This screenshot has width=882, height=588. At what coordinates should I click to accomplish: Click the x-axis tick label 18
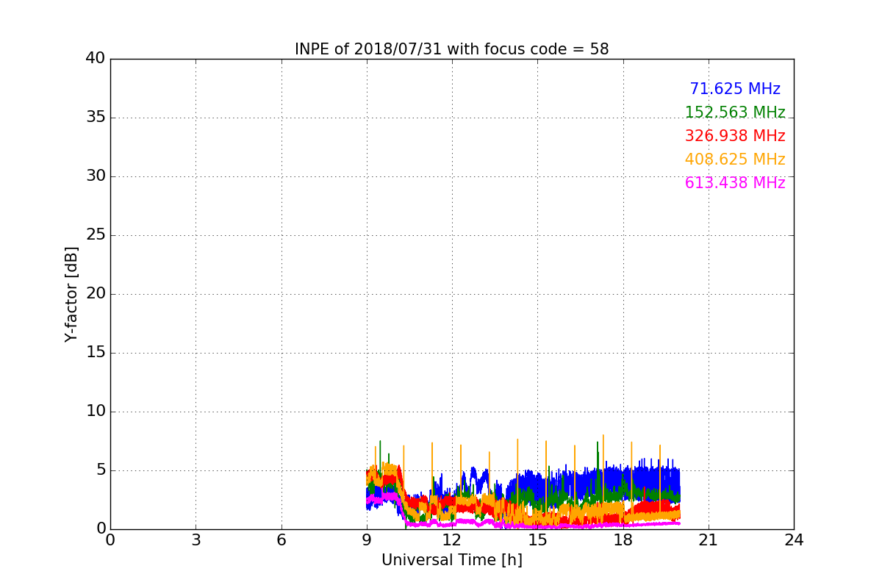[x=623, y=540]
